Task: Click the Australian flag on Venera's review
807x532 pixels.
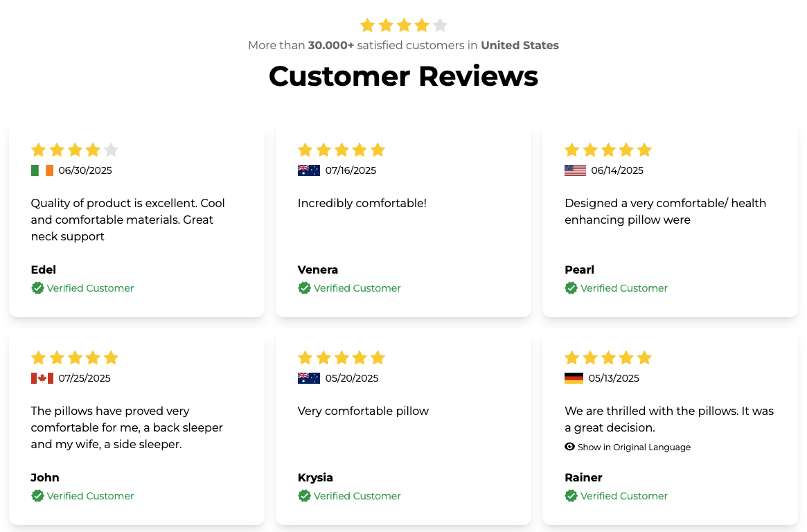Action: tap(308, 170)
